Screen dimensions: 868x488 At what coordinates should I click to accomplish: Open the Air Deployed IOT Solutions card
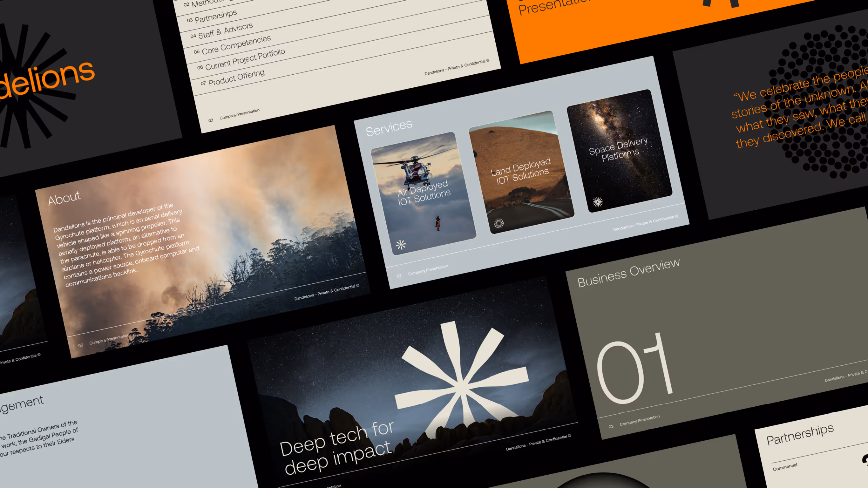coord(424,193)
